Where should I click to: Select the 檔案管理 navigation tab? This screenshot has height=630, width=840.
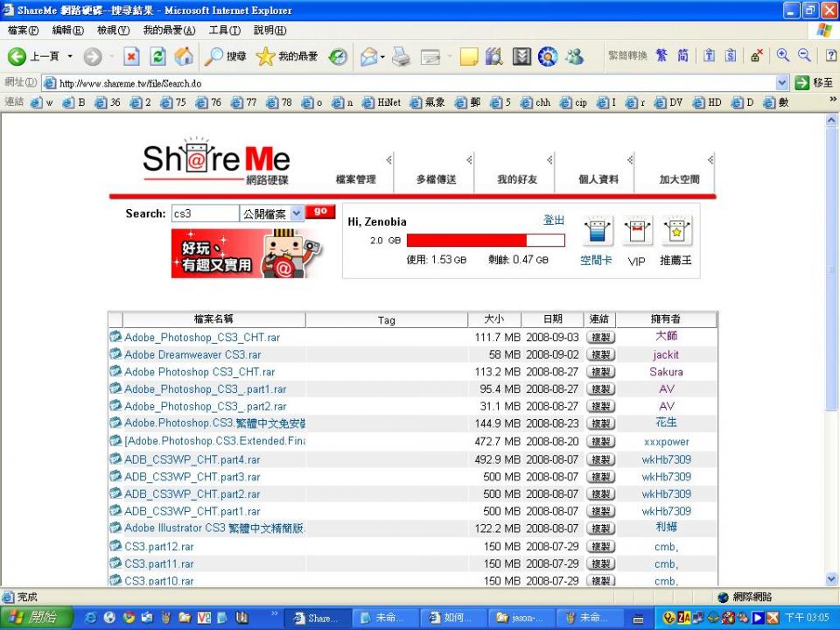click(x=356, y=179)
